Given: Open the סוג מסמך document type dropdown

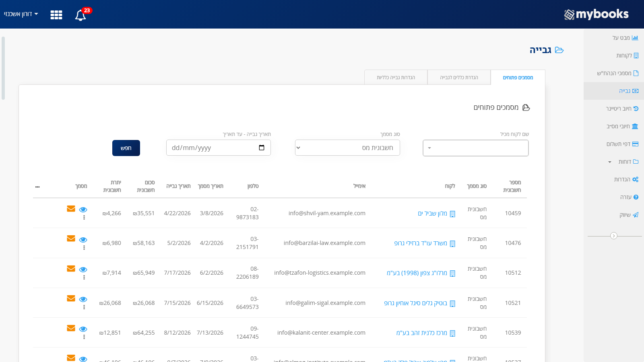Looking at the screenshot, I should [x=347, y=148].
